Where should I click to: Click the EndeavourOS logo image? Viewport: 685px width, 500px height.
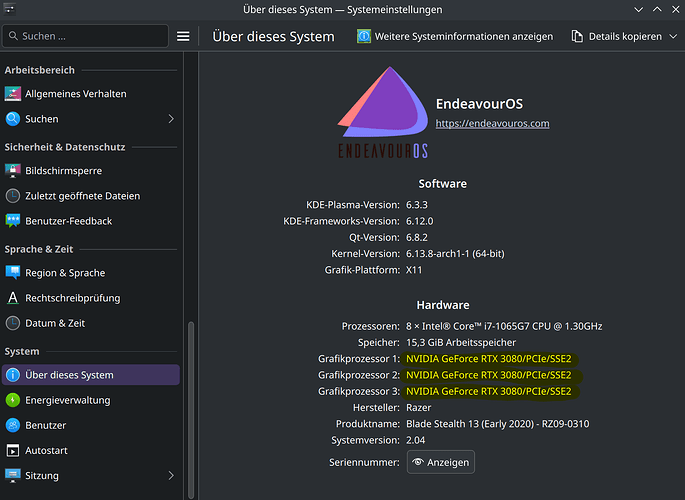tap(383, 112)
